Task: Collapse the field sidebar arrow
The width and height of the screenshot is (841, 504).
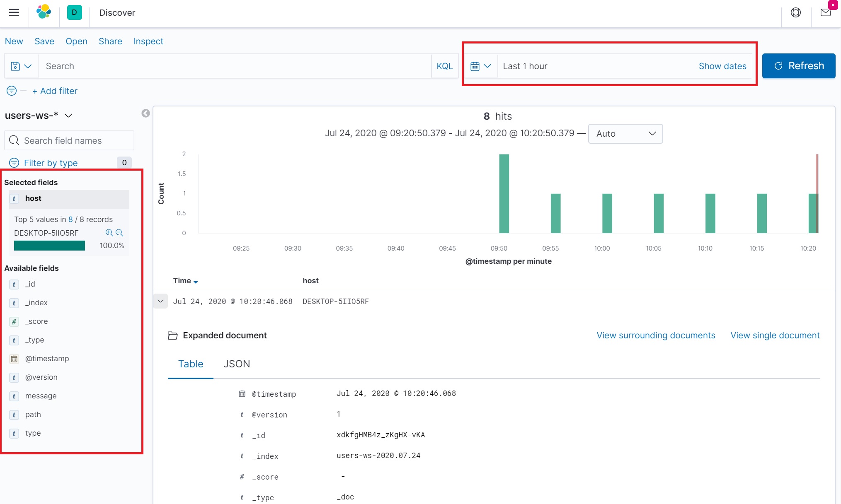Action: pyautogui.click(x=145, y=113)
